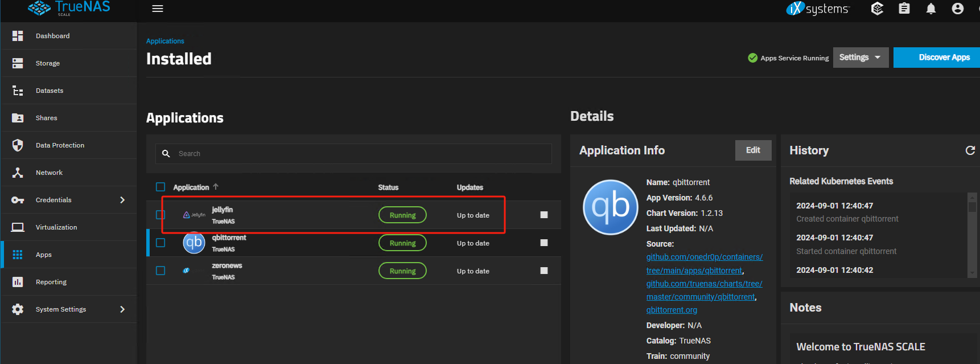Expand the System Settings submenu chevron
The image size is (980, 364).
[122, 309]
